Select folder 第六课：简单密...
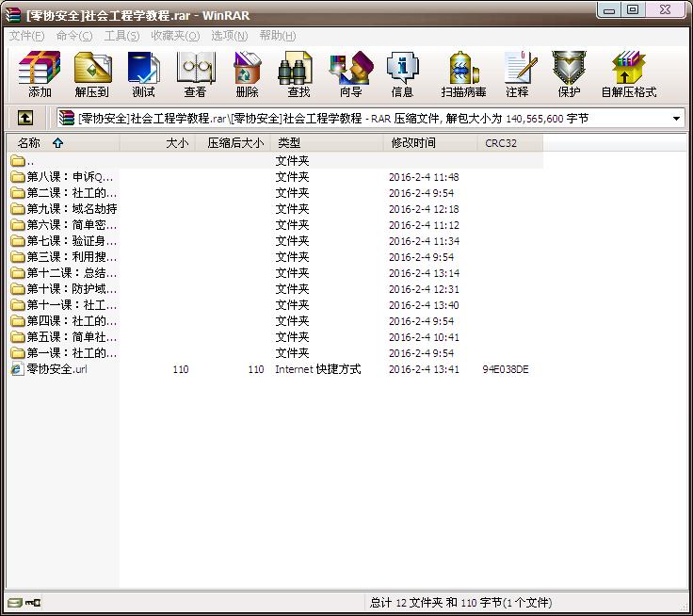693x616 pixels. (62, 225)
